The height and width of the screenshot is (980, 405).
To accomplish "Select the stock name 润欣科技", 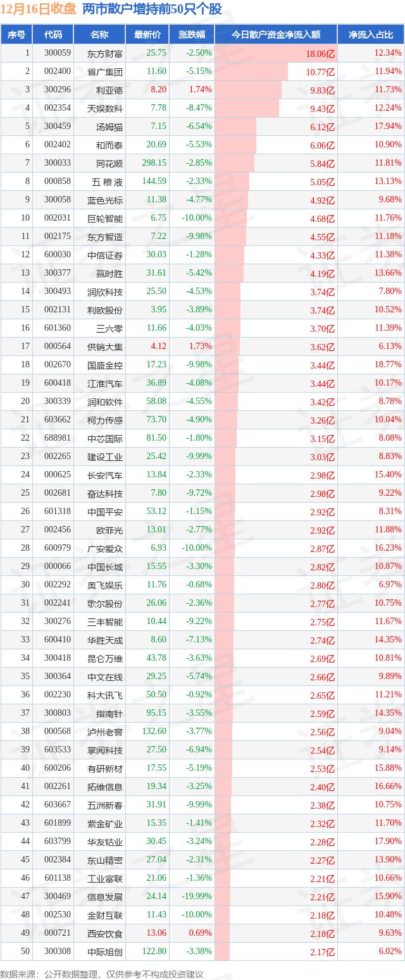I will coord(105,291).
